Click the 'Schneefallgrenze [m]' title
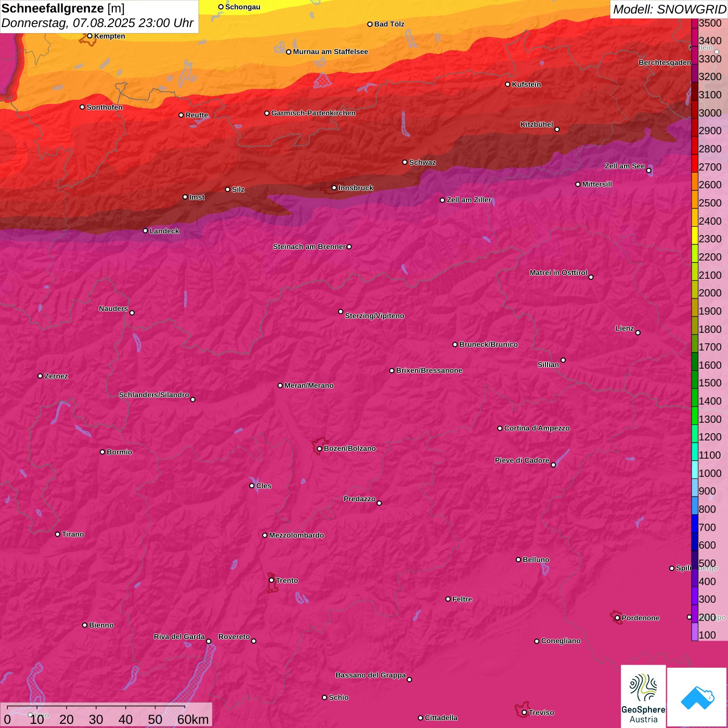728x728 pixels. 63,8
